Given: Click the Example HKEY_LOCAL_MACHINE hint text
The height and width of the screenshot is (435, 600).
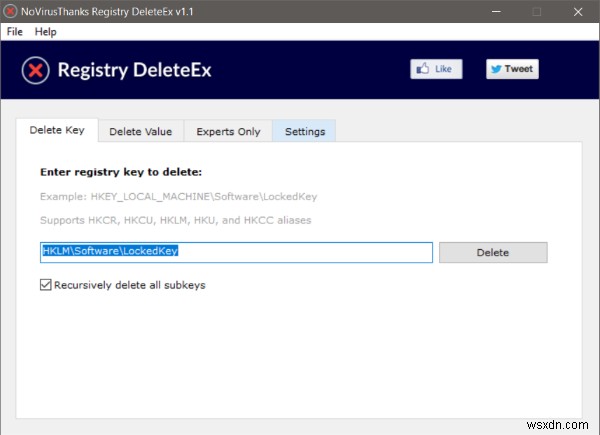Looking at the screenshot, I should point(179,197).
